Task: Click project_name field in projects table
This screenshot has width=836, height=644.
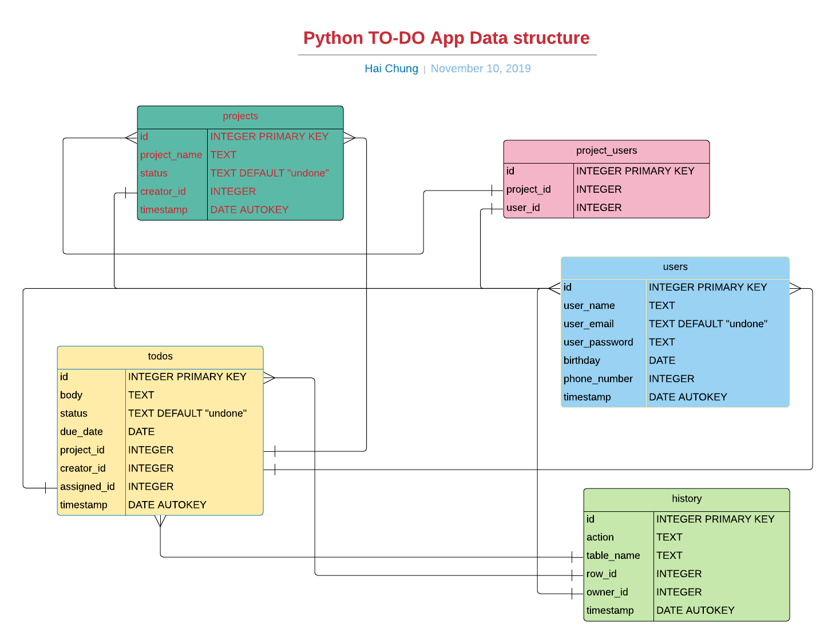Action: [171, 155]
